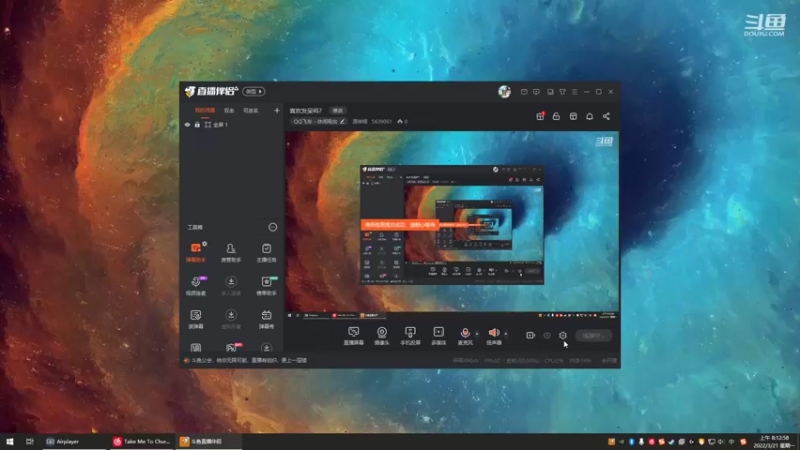The width and height of the screenshot is (800, 450).
Task: Expand the microphone options arrow
Action: click(477, 334)
